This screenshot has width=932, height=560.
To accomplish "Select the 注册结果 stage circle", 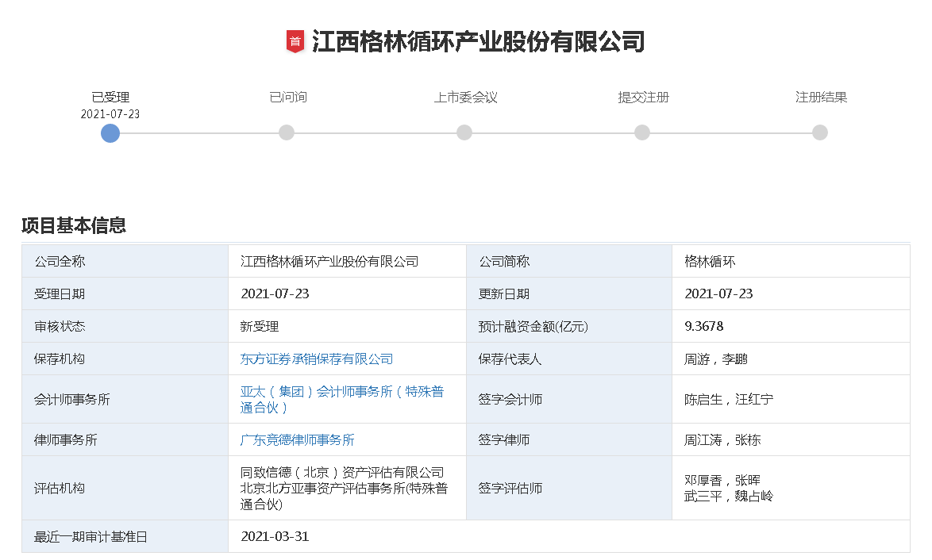I will coord(819,132).
